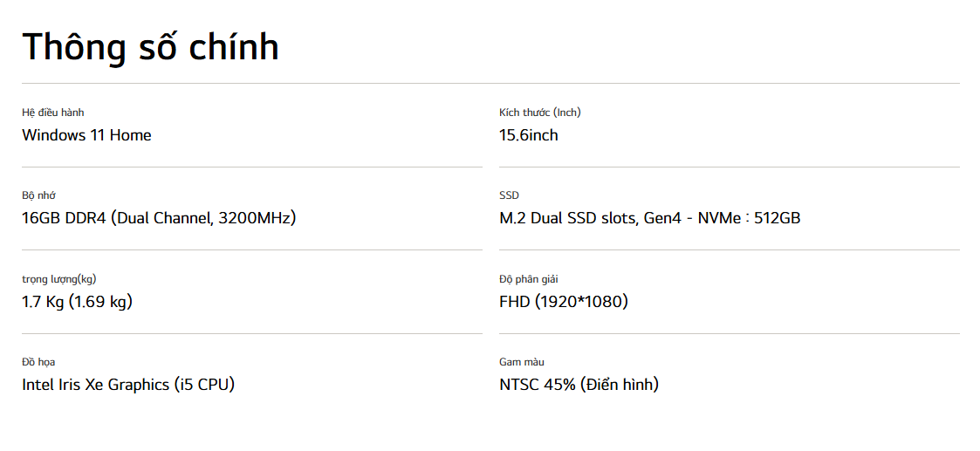Click the "Đồ họa" label
This screenshot has height=451, width=980.
(39, 362)
